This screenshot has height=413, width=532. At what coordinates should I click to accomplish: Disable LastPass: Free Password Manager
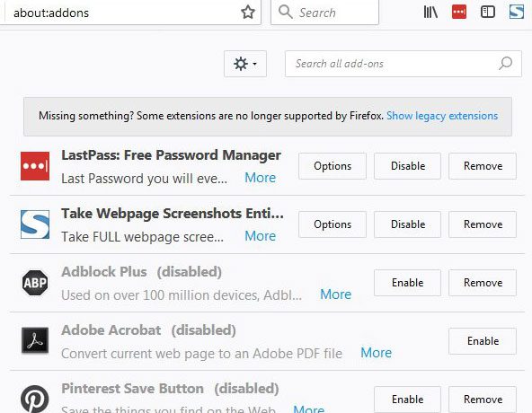click(407, 166)
